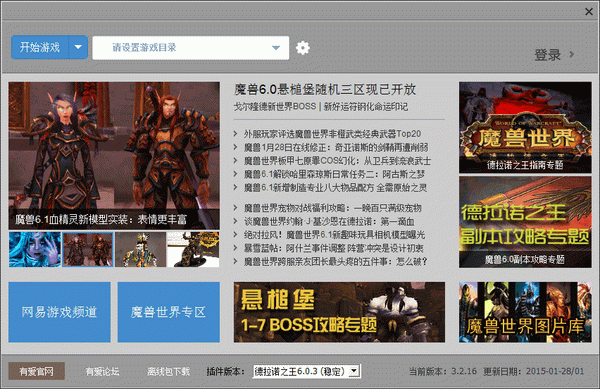Click the 开始游戏 start game button
This screenshot has height=389, width=600.
pyautogui.click(x=40, y=47)
